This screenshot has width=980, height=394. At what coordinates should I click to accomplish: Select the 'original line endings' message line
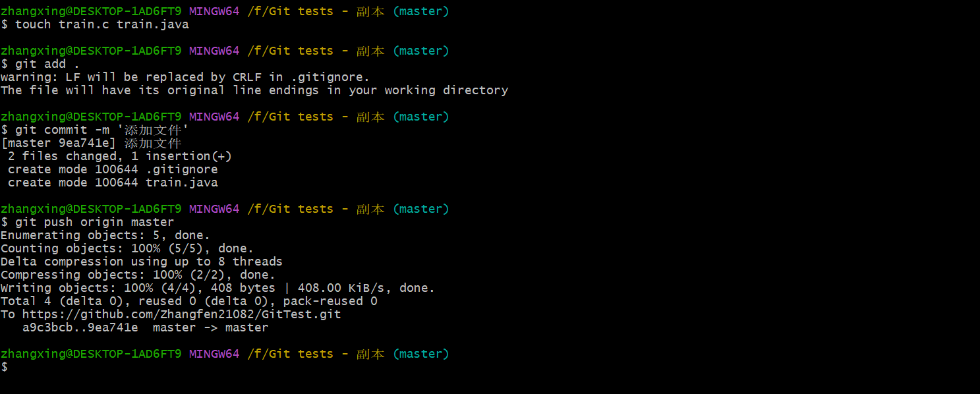point(254,90)
